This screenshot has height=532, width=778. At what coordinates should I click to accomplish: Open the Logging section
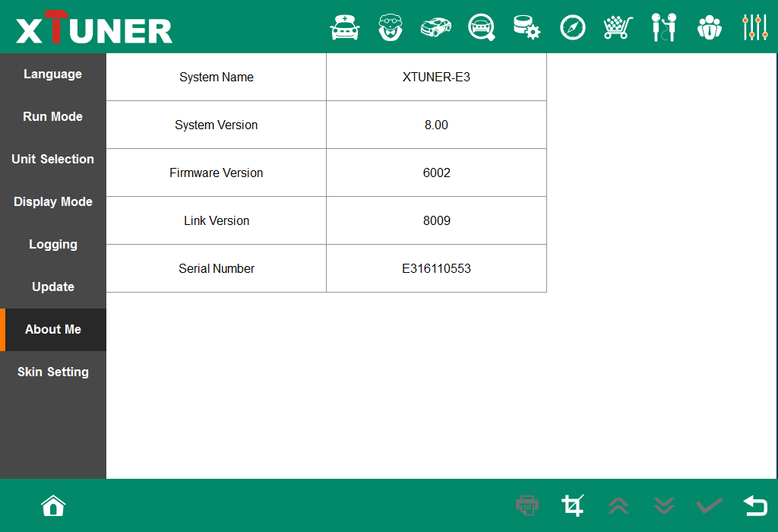coord(53,245)
